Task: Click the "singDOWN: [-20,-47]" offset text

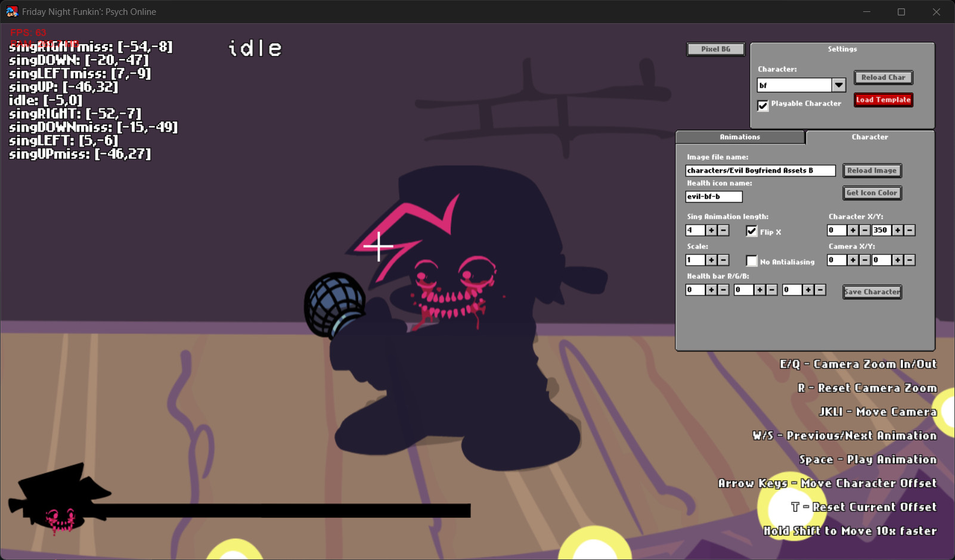Action: click(79, 60)
